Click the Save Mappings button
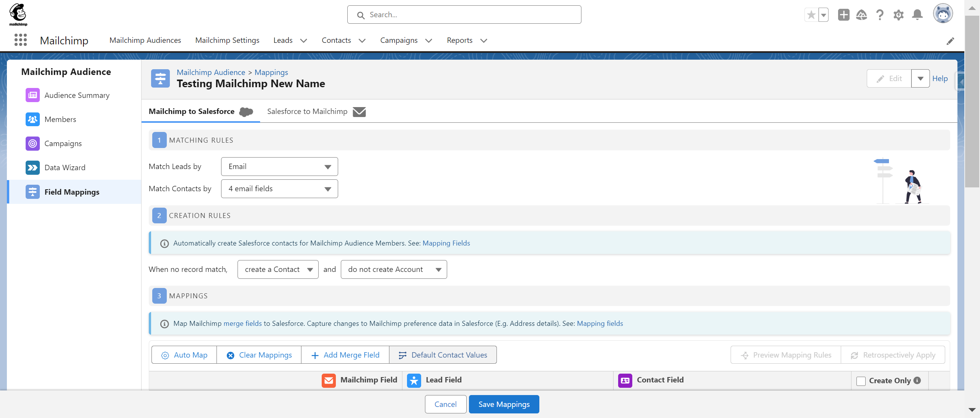 (x=505, y=404)
